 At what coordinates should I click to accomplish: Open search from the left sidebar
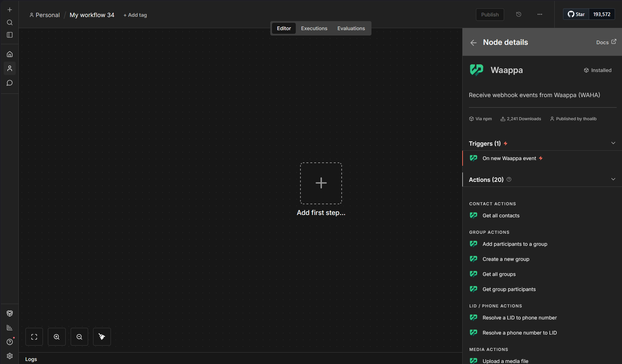10,22
